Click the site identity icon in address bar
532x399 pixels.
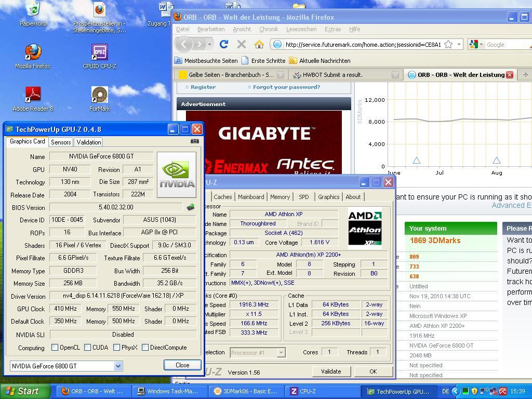[277, 45]
